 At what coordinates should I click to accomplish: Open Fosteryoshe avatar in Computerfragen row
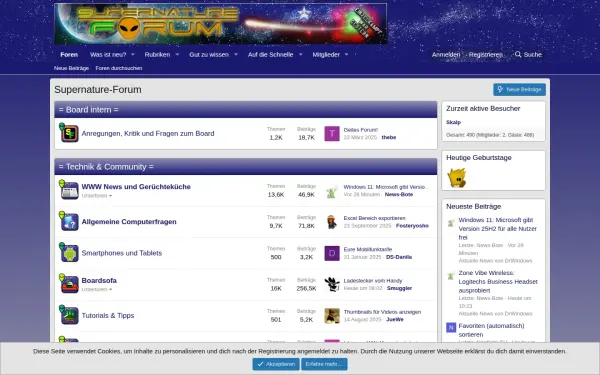click(332, 222)
